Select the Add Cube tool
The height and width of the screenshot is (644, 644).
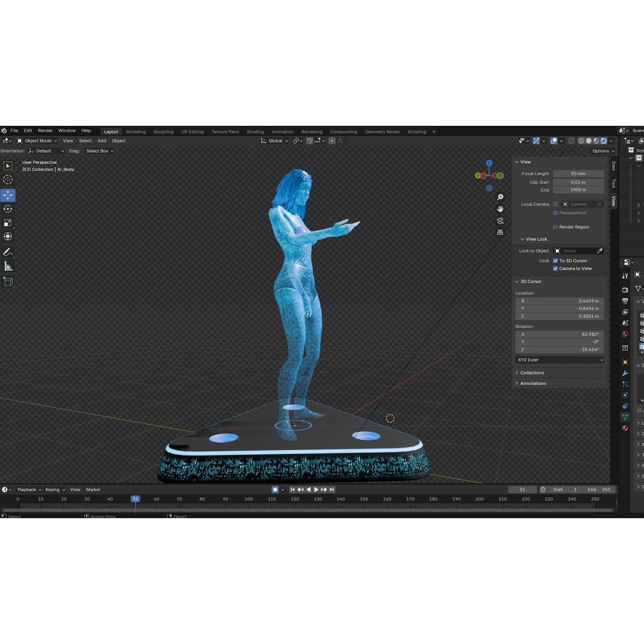tap(8, 281)
